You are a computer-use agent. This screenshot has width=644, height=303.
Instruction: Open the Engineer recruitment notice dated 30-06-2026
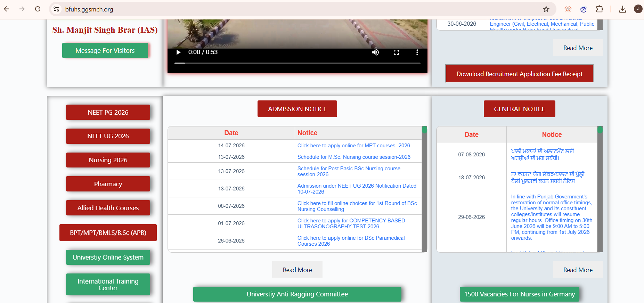click(x=542, y=24)
